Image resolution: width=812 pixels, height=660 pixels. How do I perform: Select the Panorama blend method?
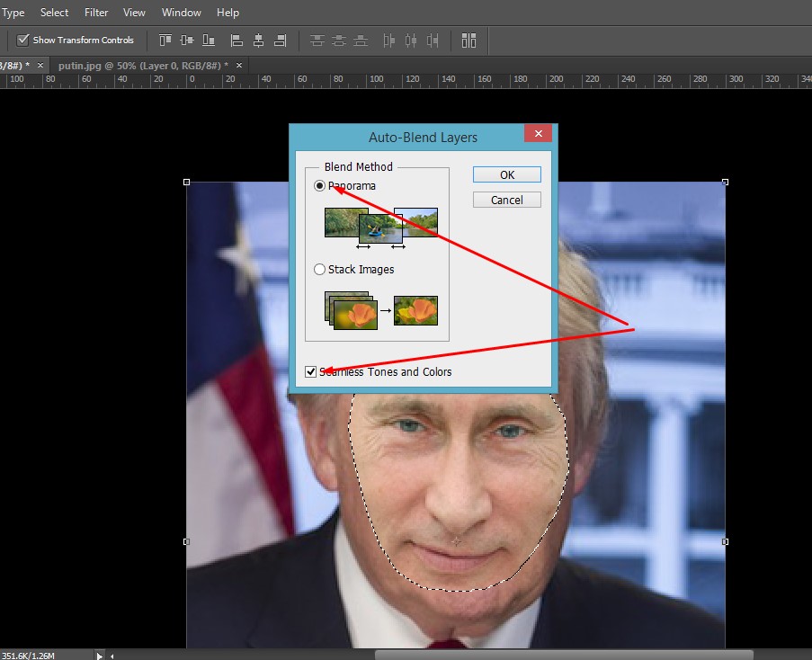pos(319,186)
